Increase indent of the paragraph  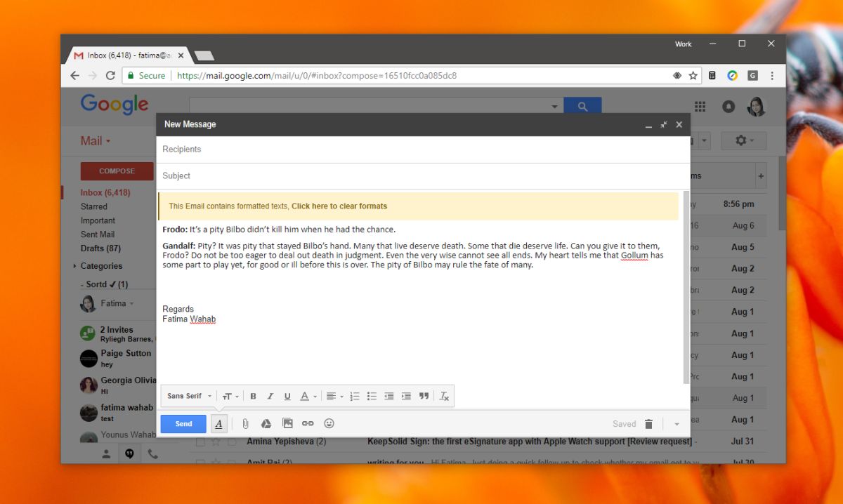click(x=406, y=397)
